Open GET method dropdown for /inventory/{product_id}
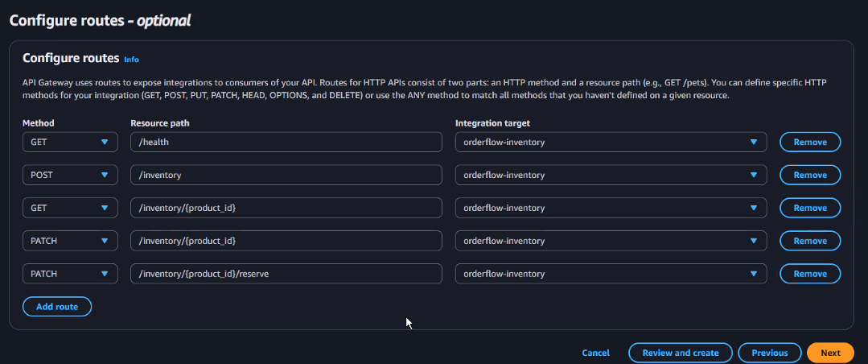Image resolution: width=868 pixels, height=364 pixels. (70, 208)
